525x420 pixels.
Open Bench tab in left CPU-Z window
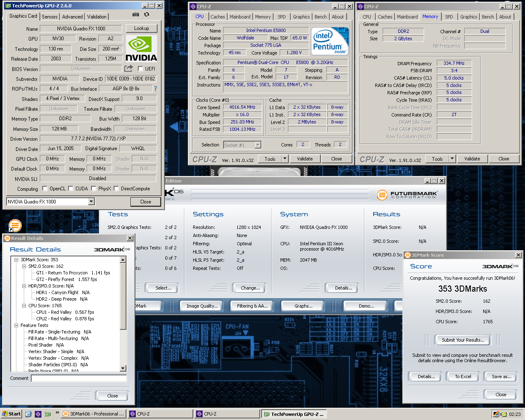coord(321,17)
